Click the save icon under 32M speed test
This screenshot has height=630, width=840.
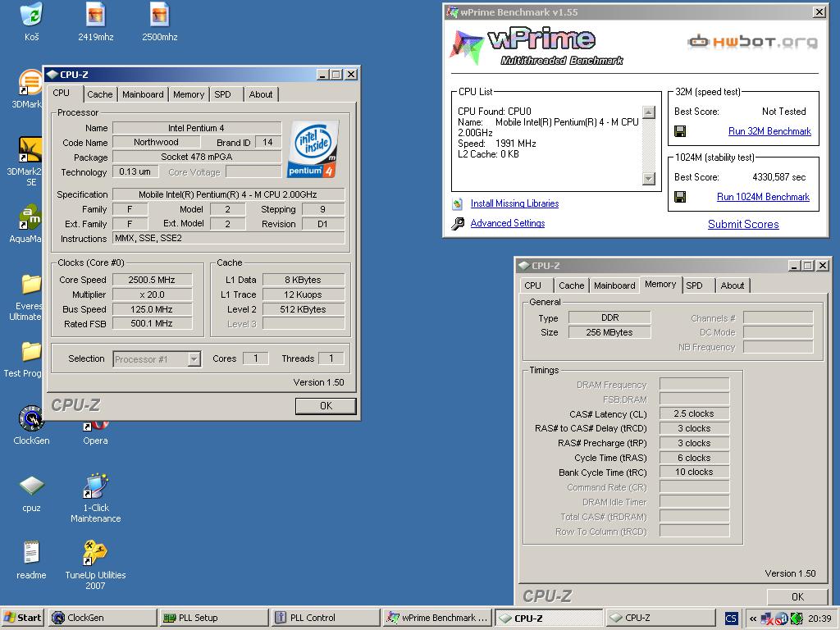[680, 131]
